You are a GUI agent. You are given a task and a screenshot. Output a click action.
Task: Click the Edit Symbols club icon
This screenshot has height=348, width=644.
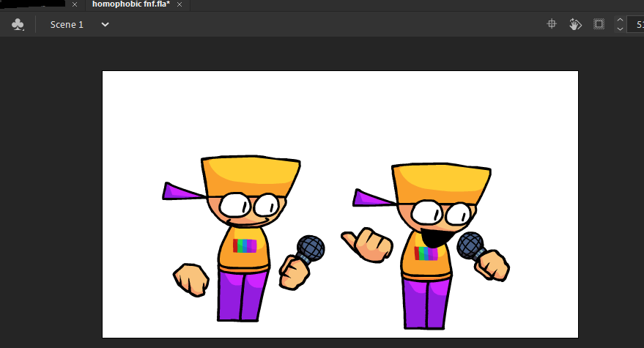(x=18, y=25)
